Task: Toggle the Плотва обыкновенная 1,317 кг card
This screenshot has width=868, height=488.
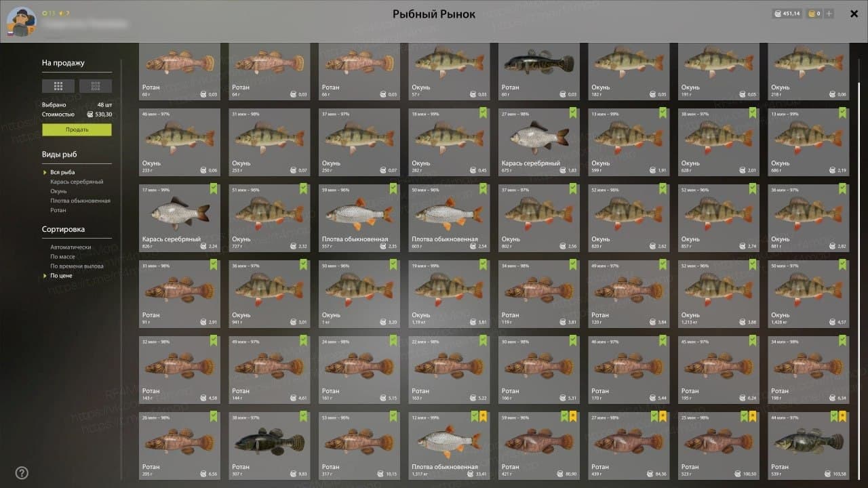Action: point(449,446)
